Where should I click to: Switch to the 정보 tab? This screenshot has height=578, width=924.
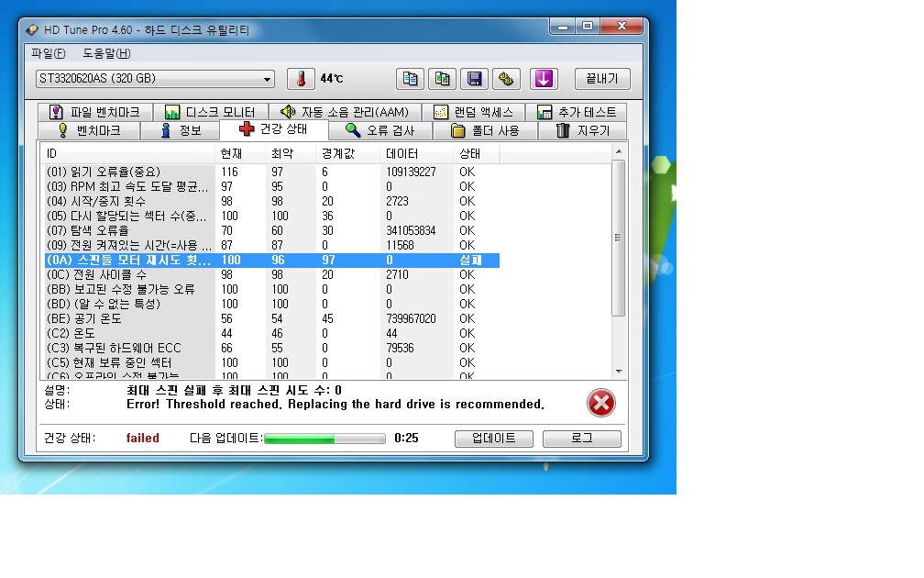(x=181, y=130)
